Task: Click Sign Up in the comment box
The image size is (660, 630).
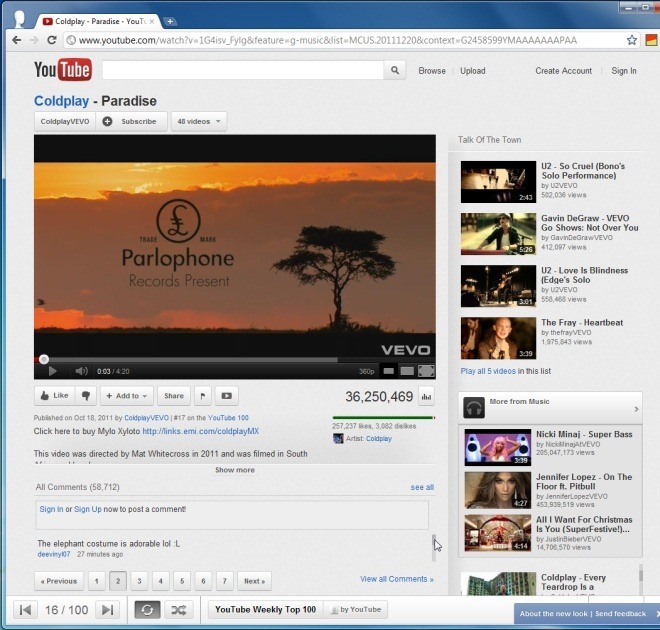Action: click(88, 509)
